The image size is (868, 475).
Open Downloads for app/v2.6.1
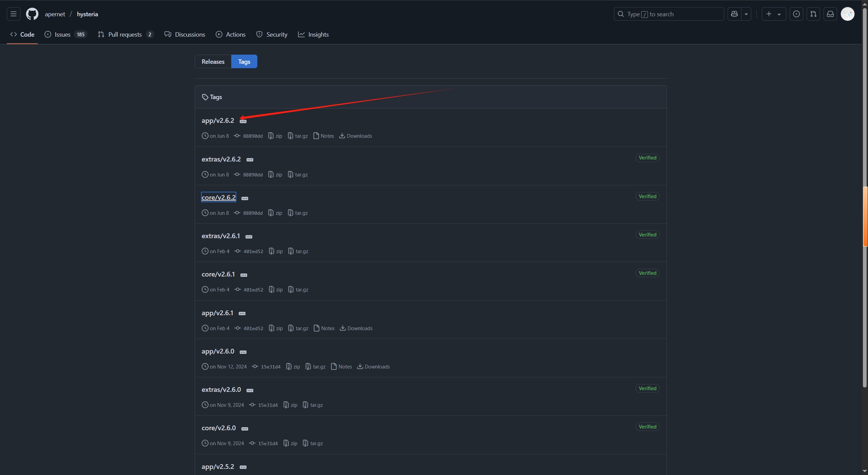click(356, 328)
